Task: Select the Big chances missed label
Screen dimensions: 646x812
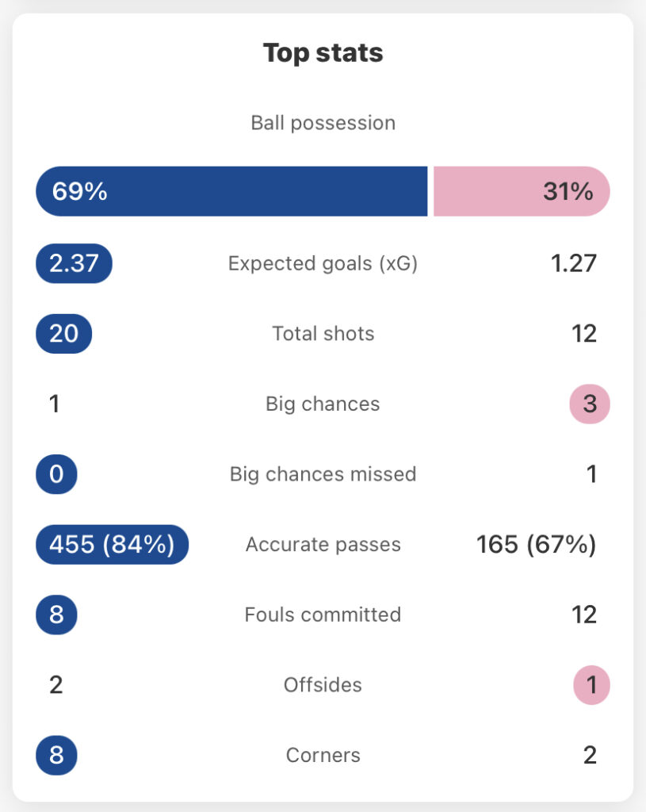Action: point(323,474)
